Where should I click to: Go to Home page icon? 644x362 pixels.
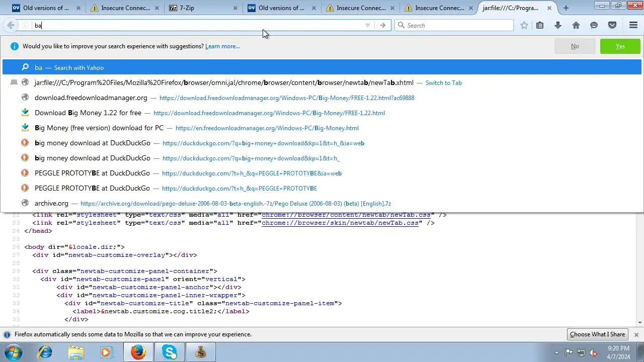pyautogui.click(x=576, y=25)
